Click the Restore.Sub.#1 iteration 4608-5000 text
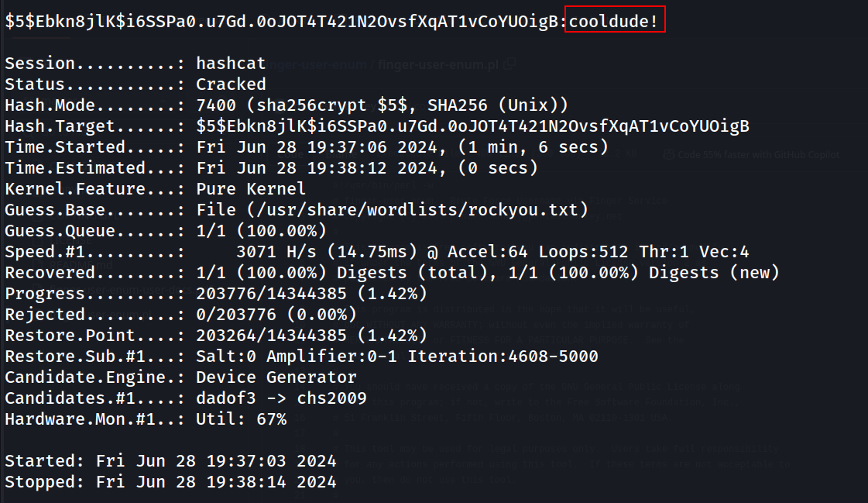Image resolution: width=868 pixels, height=503 pixels. pos(503,357)
